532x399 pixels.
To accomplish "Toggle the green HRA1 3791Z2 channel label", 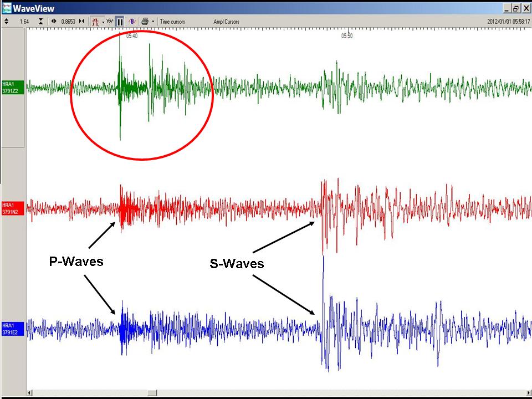I will 12,88.
